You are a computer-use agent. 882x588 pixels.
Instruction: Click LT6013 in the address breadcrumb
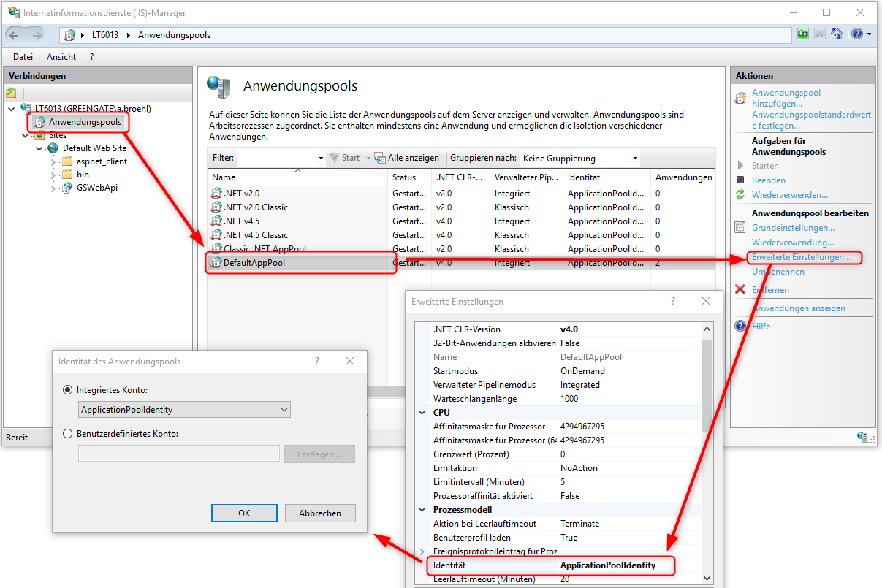point(105,35)
